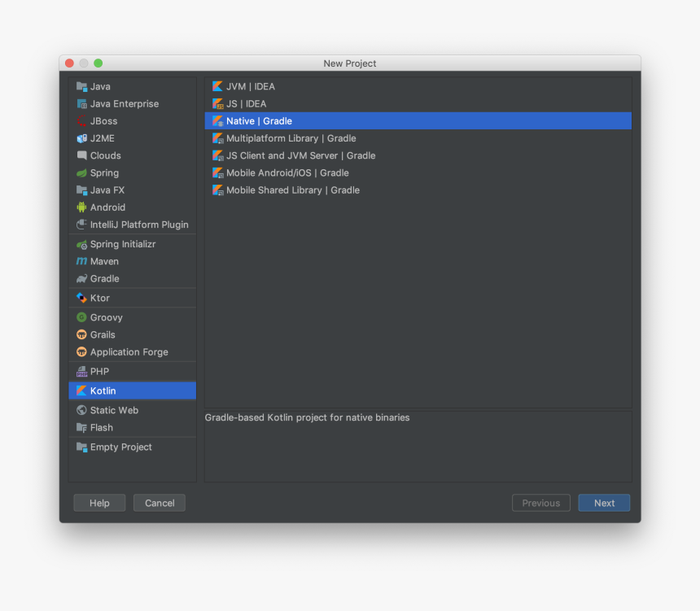Select IntelliJ Platform Plugin
This screenshot has height=611, width=700.
coord(133,225)
